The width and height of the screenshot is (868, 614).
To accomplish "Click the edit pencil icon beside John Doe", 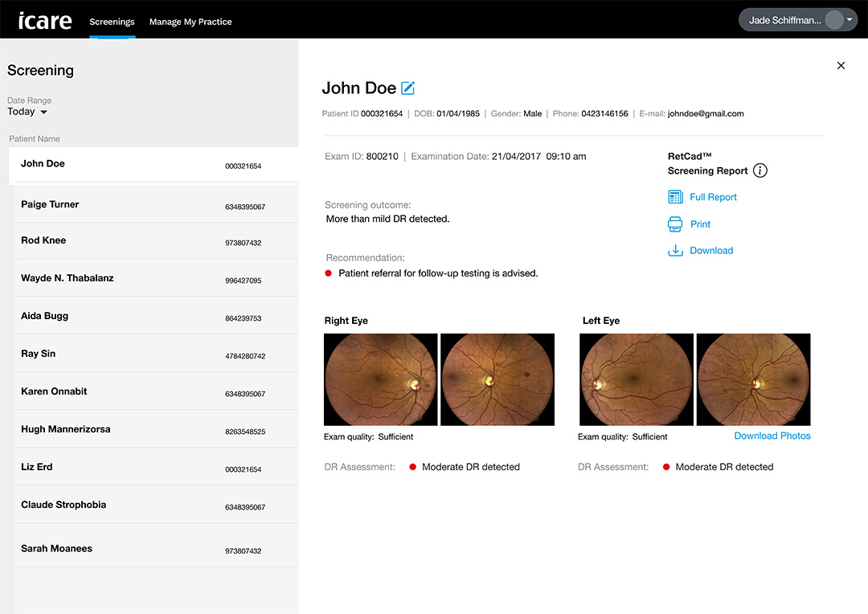I will pos(408,88).
